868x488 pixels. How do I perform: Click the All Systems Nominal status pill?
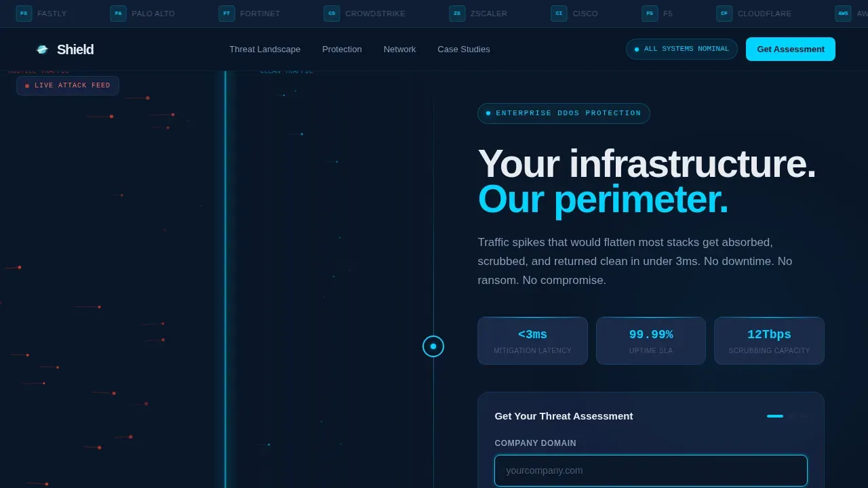click(682, 49)
